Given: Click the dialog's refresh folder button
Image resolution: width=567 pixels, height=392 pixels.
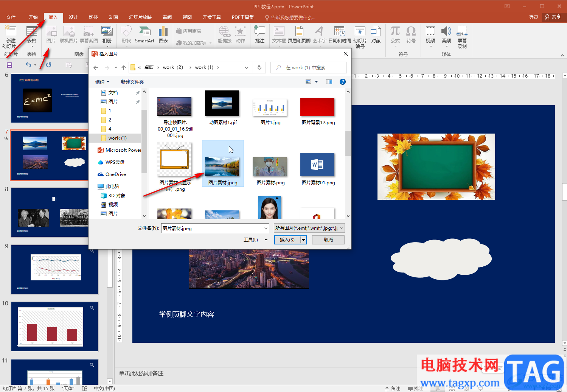Looking at the screenshot, I should click(259, 67).
